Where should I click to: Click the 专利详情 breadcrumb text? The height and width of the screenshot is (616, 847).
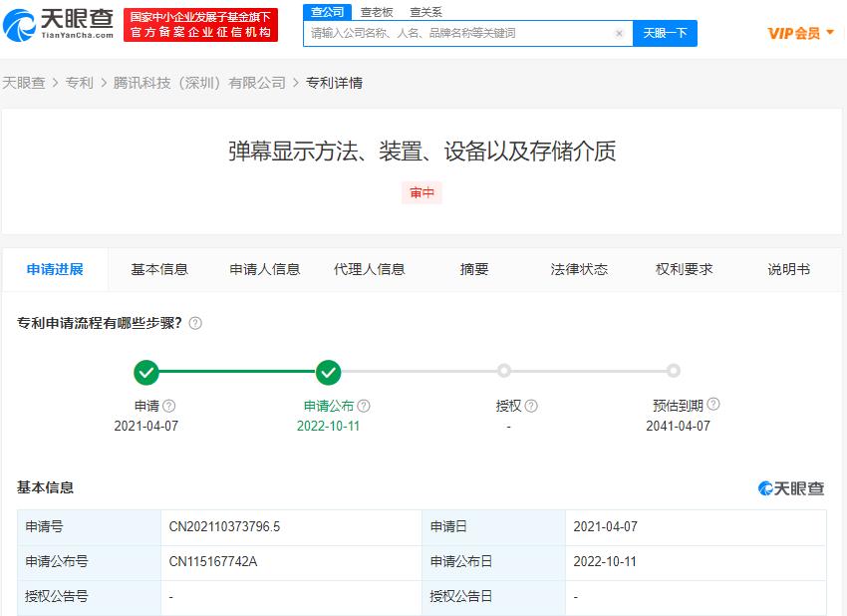tap(335, 83)
